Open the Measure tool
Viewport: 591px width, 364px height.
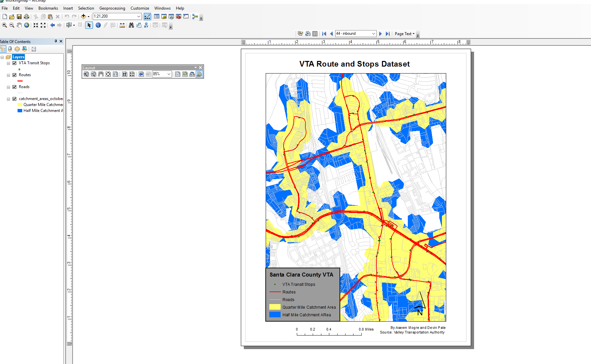pyautogui.click(x=122, y=25)
